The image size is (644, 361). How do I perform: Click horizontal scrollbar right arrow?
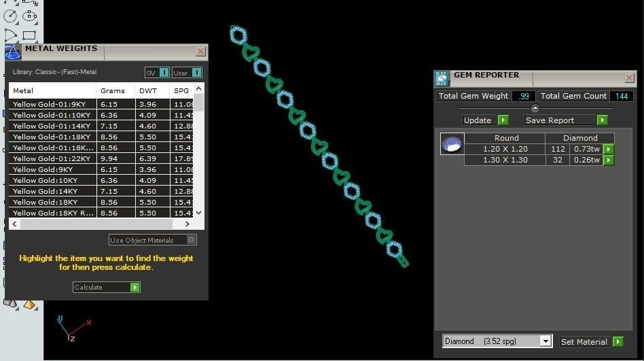187,224
